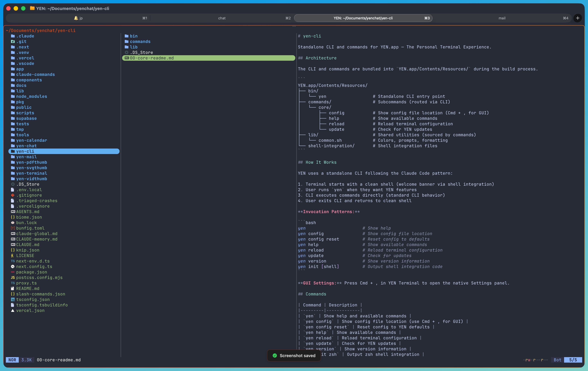Click the Screenshot saved notification
The height and width of the screenshot is (371, 588).
pos(294,356)
